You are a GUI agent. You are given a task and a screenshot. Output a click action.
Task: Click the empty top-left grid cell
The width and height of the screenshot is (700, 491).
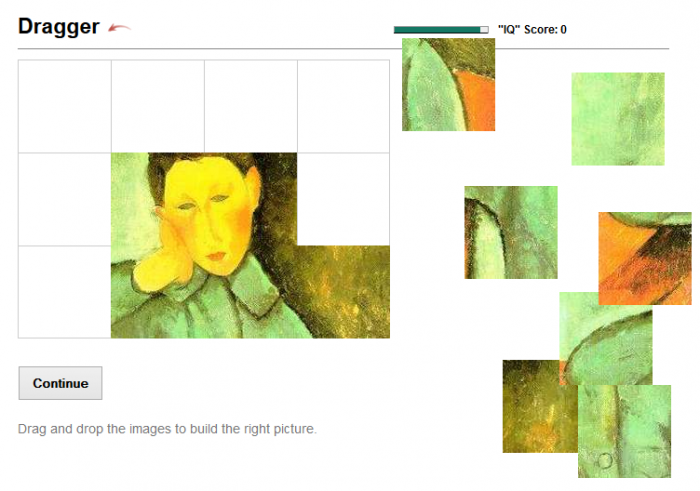click(x=65, y=106)
